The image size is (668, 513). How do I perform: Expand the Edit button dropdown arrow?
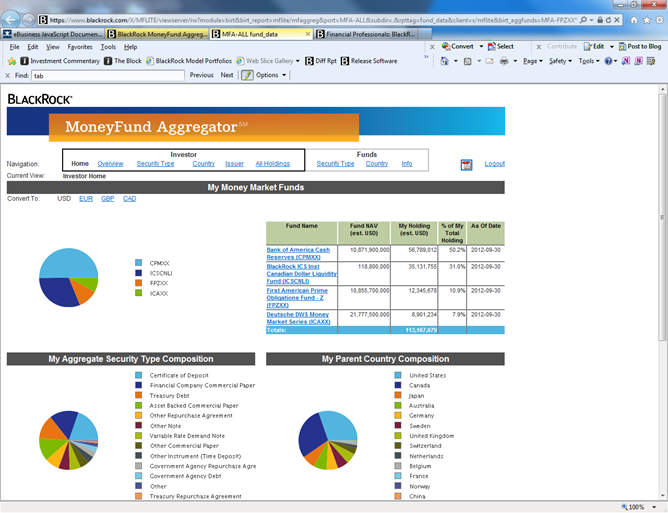point(612,46)
